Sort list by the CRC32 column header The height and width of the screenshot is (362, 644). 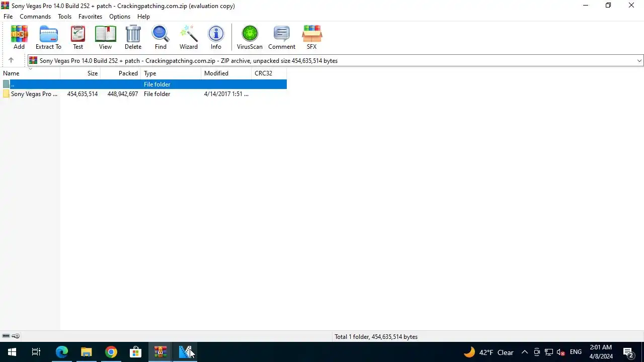point(269,73)
